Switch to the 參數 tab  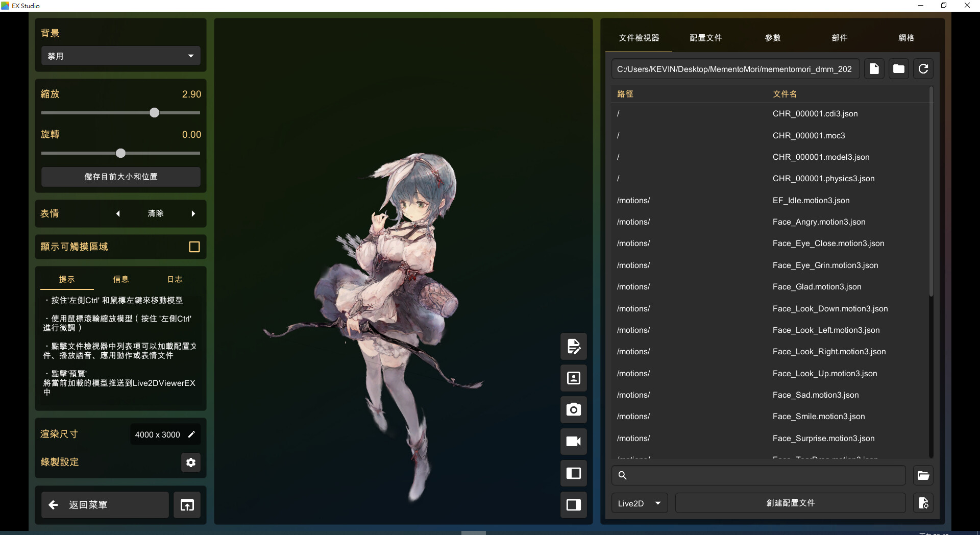[772, 38]
